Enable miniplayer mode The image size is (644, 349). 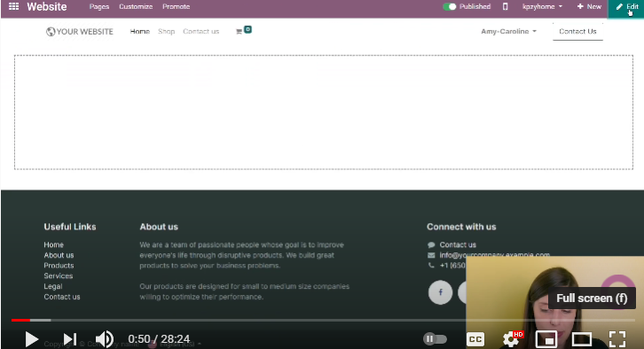[x=546, y=339]
